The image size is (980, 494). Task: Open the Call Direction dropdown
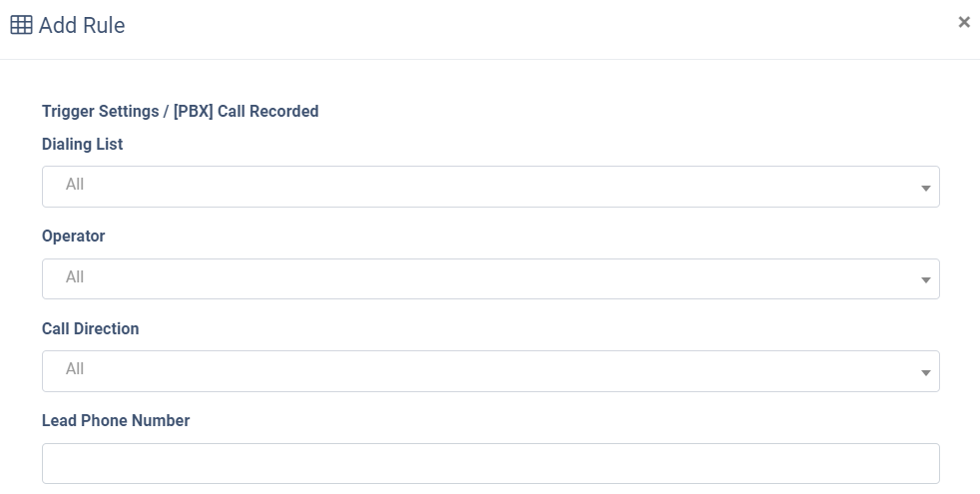click(x=491, y=371)
